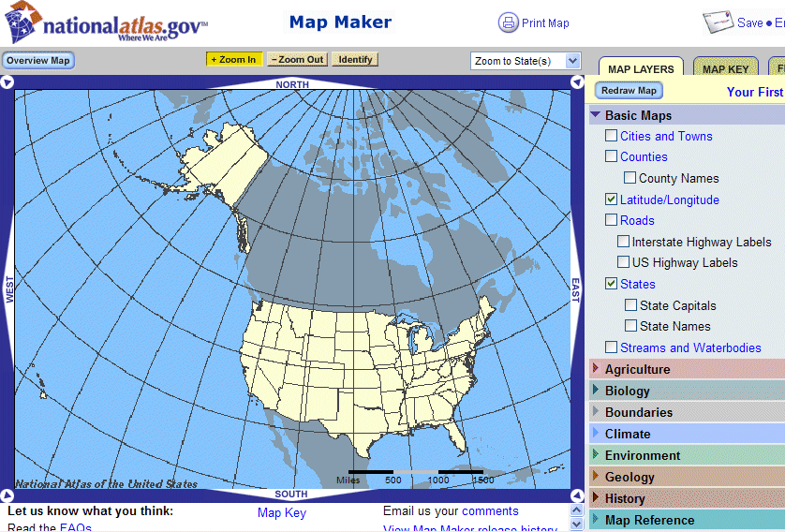Select the Identify tool
785x532 pixels.
point(355,60)
